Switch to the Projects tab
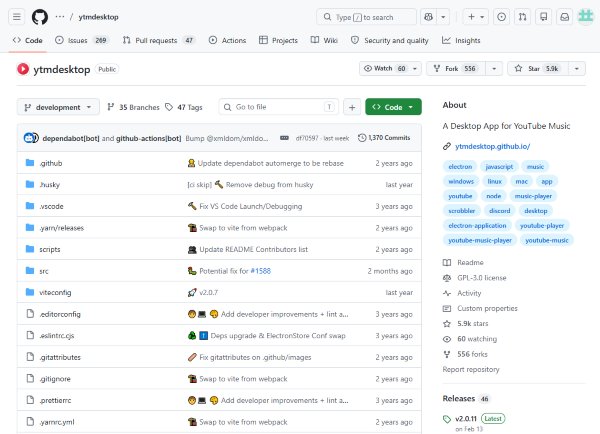 [x=279, y=40]
